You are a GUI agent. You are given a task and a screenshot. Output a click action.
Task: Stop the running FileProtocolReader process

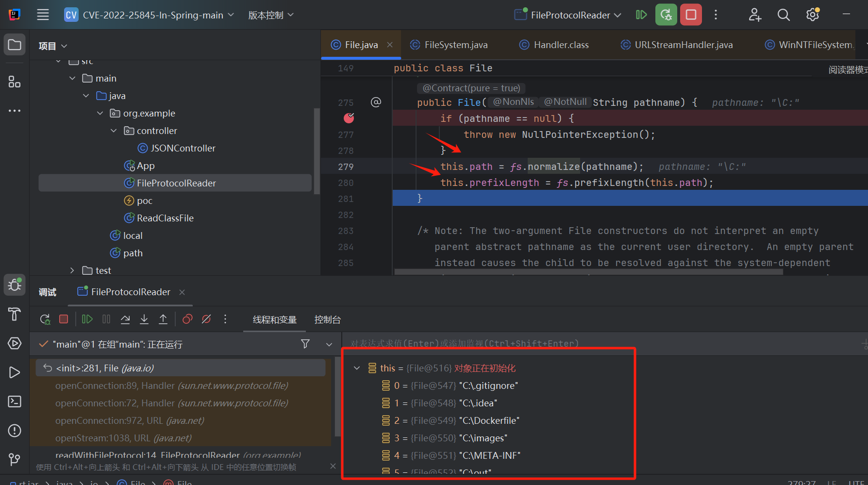click(691, 15)
